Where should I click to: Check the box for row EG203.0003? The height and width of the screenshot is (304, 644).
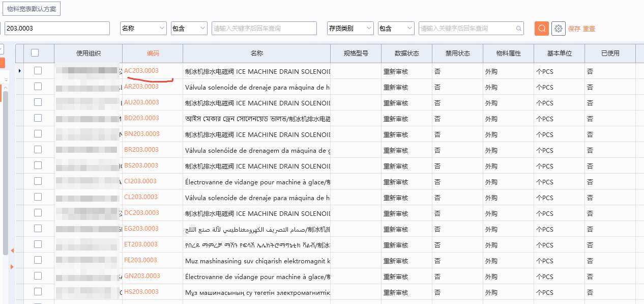[x=38, y=229]
